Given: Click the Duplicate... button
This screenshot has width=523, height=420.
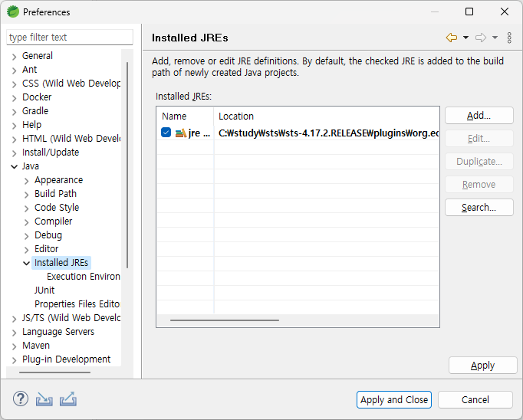Looking at the screenshot, I should pyautogui.click(x=479, y=162).
